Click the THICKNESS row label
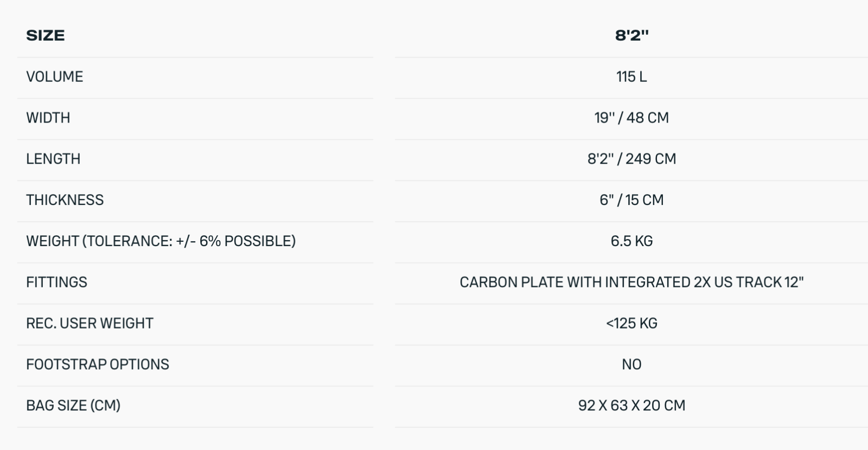Screen dimensions: 868x450 (65, 200)
